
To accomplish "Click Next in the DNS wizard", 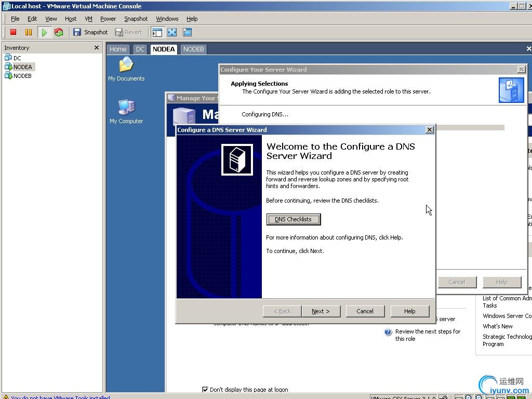I will click(x=321, y=311).
